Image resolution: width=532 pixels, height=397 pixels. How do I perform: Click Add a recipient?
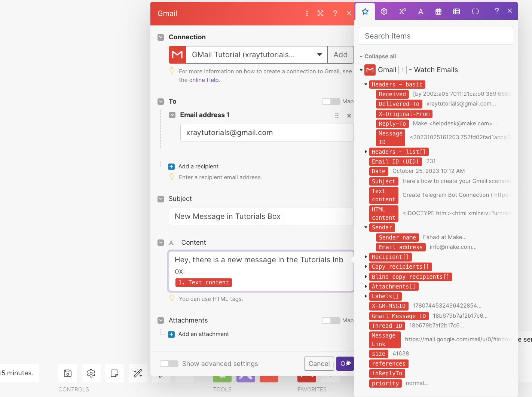(198, 167)
